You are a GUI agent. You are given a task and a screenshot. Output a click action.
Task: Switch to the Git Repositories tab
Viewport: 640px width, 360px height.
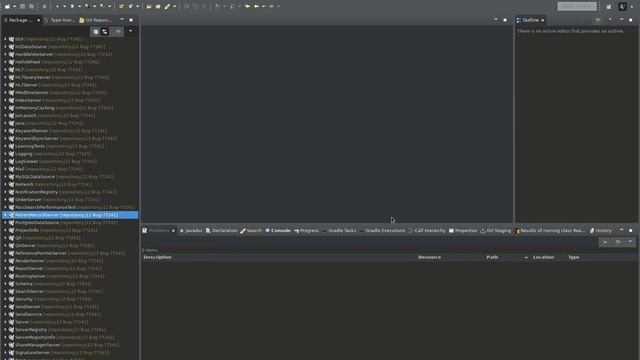(96, 20)
